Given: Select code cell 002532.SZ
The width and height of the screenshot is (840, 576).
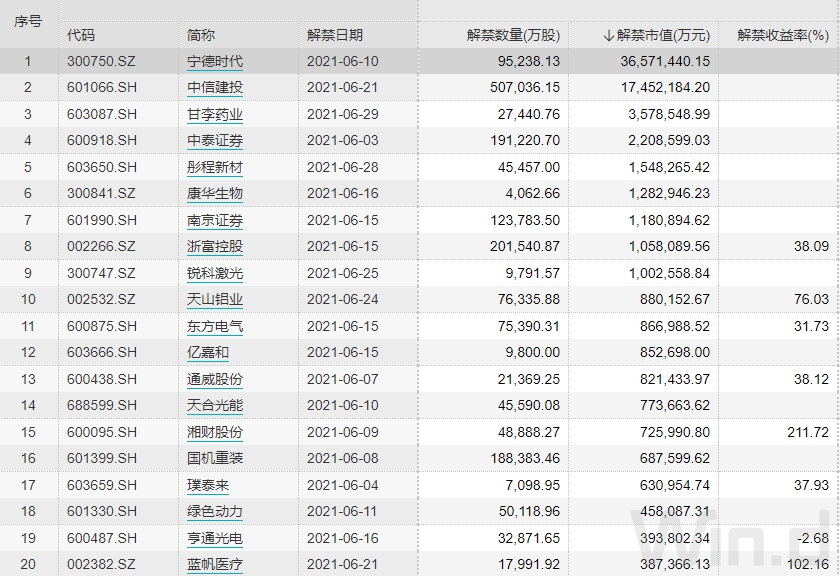Looking at the screenshot, I should pyautogui.click(x=101, y=300).
